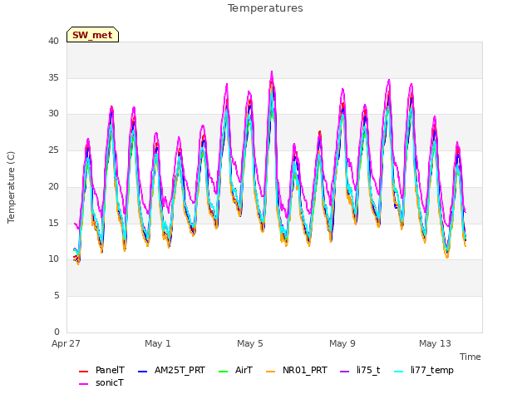The image size is (532, 399).
Task: Toggle the li77_temp legend entry
Action: click(x=424, y=370)
